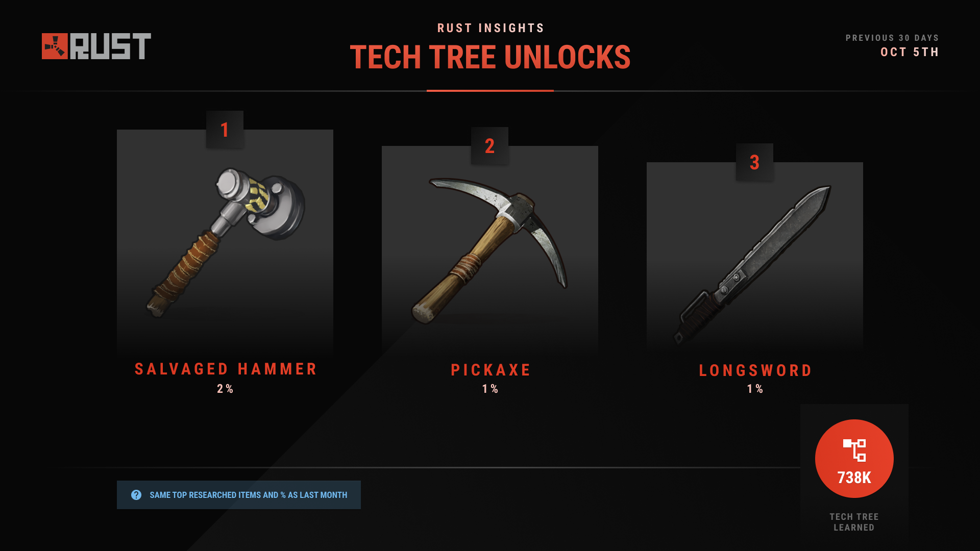Viewport: 980px width, 551px height.
Task: Click the 738K count value
Action: [854, 478]
